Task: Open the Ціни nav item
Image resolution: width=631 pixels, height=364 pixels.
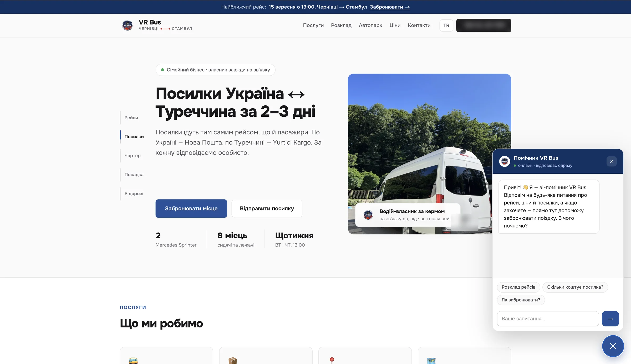Action: tap(395, 25)
